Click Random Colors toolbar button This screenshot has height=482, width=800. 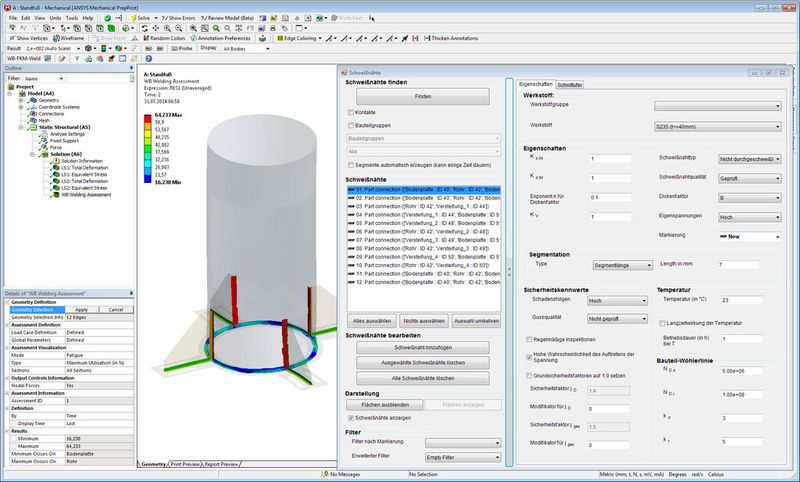[164, 38]
